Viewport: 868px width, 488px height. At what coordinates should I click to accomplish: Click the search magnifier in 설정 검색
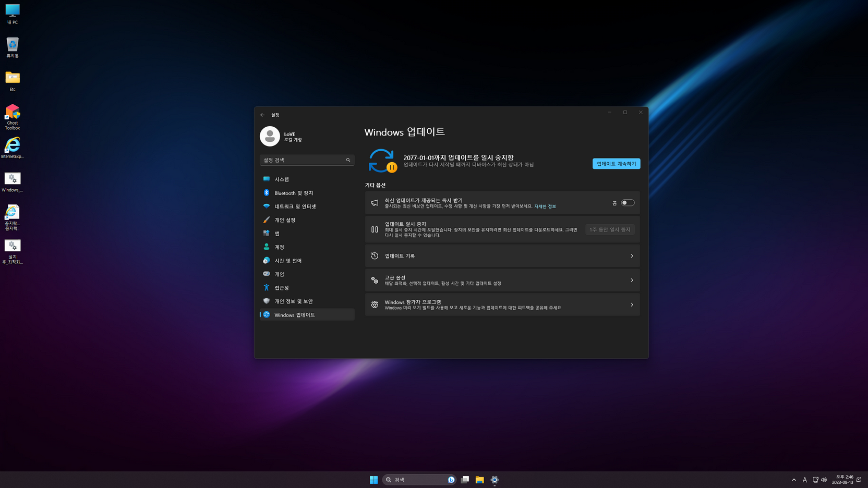click(348, 160)
